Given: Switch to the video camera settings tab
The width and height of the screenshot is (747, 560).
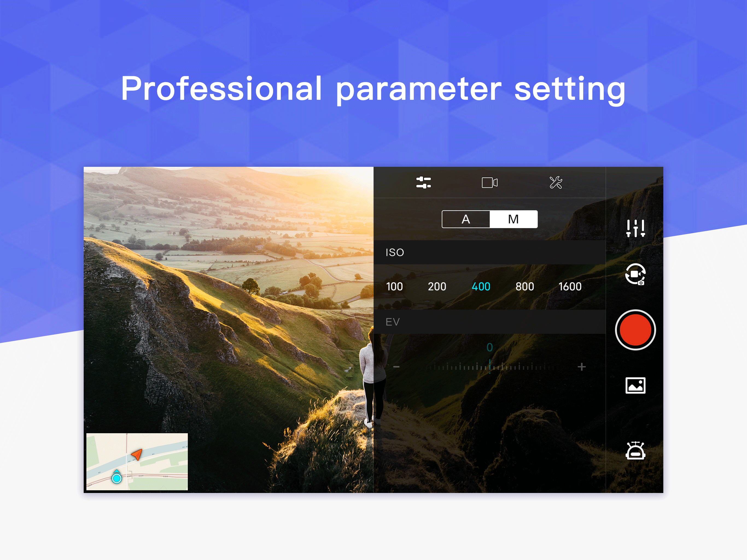Looking at the screenshot, I should 489,183.
